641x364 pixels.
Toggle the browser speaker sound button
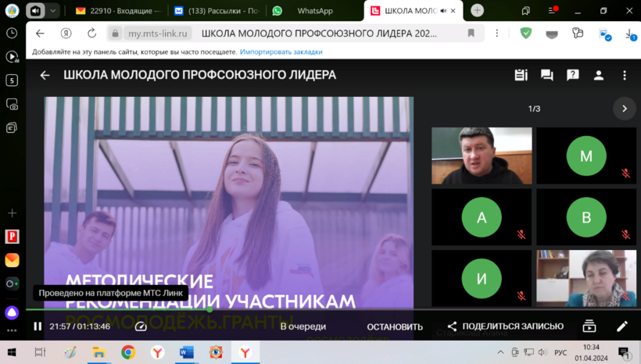click(35, 11)
